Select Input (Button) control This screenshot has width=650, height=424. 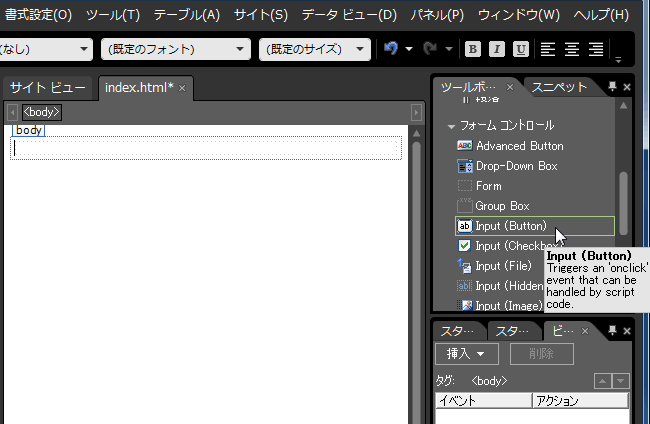pyautogui.click(x=535, y=226)
